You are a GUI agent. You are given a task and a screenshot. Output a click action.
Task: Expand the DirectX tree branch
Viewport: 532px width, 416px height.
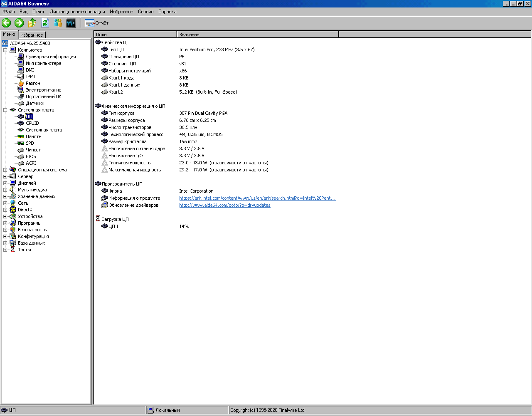pyautogui.click(x=5, y=210)
